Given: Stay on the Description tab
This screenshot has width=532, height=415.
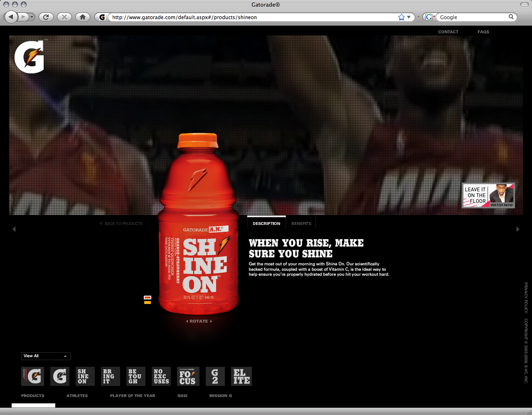Looking at the screenshot, I should (x=266, y=223).
